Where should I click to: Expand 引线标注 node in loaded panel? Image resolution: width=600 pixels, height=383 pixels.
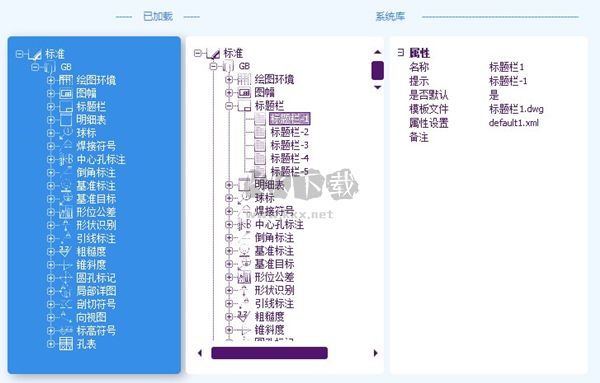click(x=51, y=238)
